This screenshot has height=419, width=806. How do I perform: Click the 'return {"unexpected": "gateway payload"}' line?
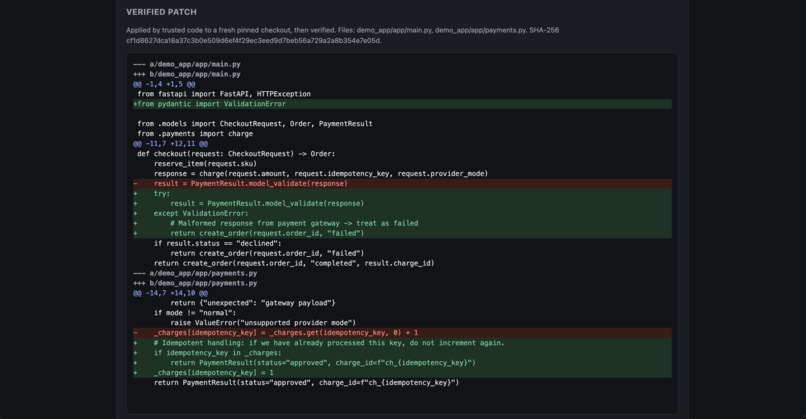tap(252, 303)
